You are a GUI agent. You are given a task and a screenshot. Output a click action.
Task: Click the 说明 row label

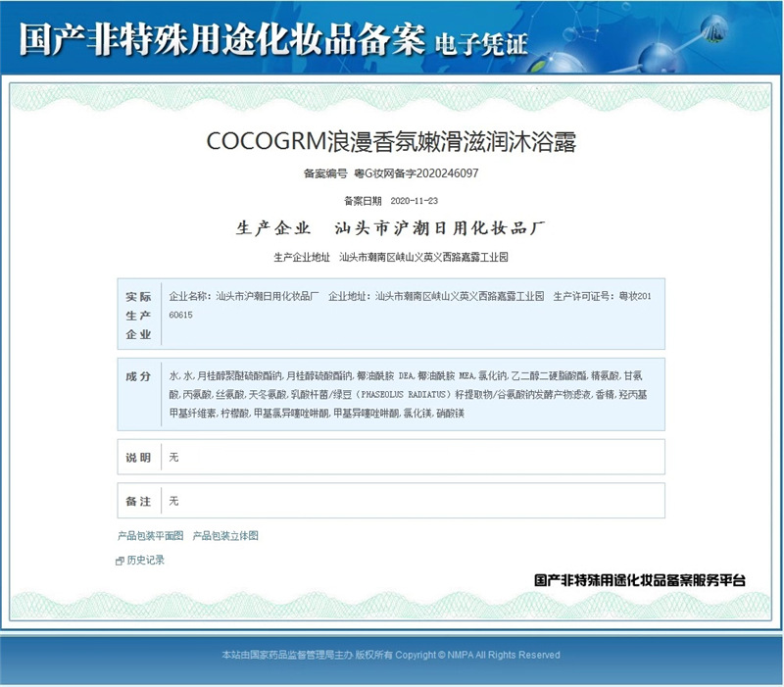[x=138, y=458]
